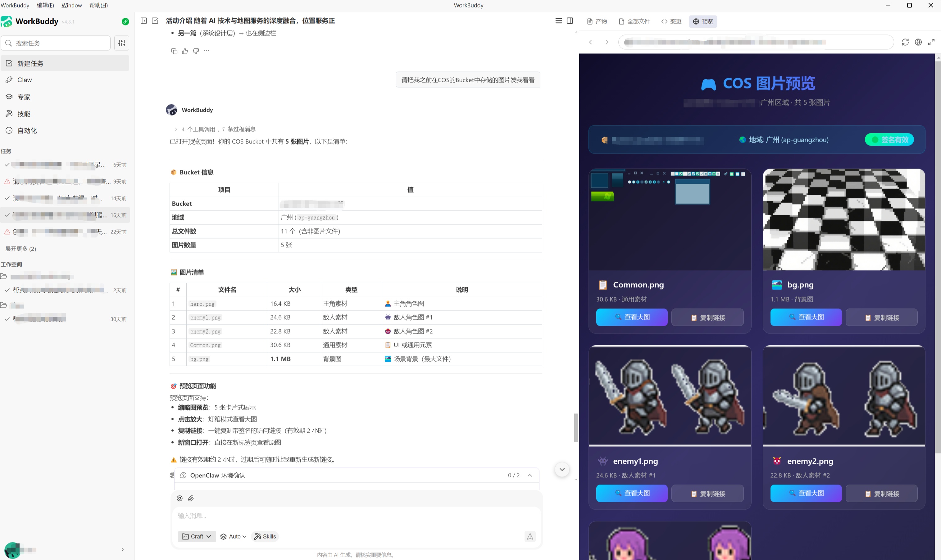Screen dimensions: 941x560
Task: Click the attachment paperclip icon
Action: coord(191,498)
